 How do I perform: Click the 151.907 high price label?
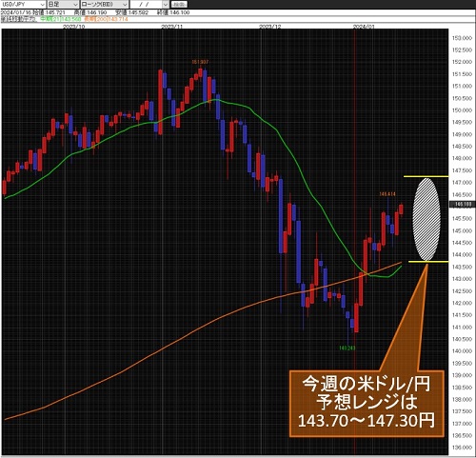coord(200,62)
